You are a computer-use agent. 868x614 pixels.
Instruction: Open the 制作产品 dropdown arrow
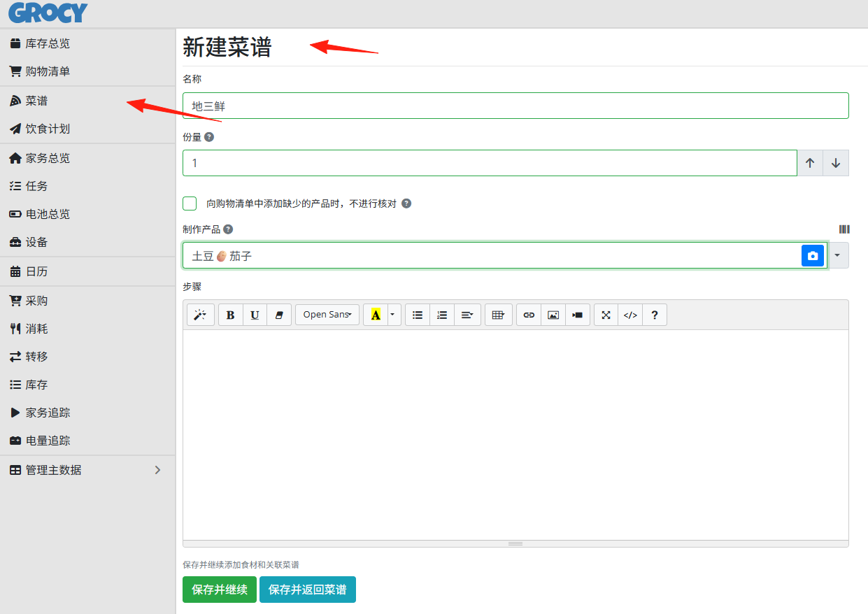click(x=838, y=255)
